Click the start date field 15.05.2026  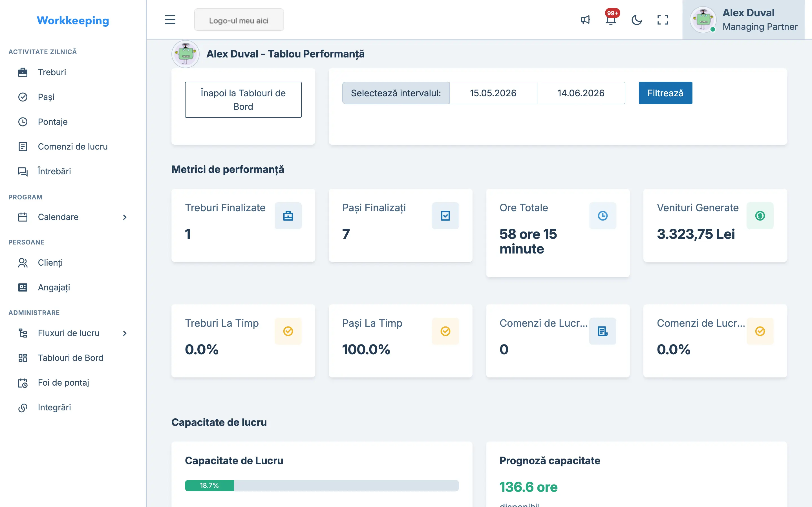tap(493, 93)
